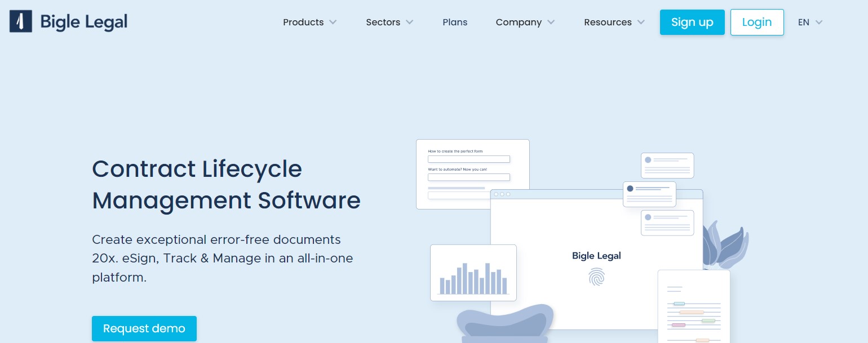Click the Bigle Legal logo icon
868x343 pixels.
click(21, 22)
